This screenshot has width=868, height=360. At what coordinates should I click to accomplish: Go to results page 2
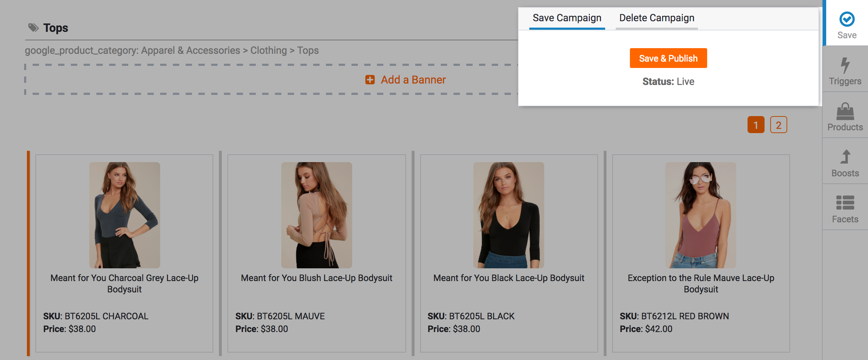click(x=778, y=125)
